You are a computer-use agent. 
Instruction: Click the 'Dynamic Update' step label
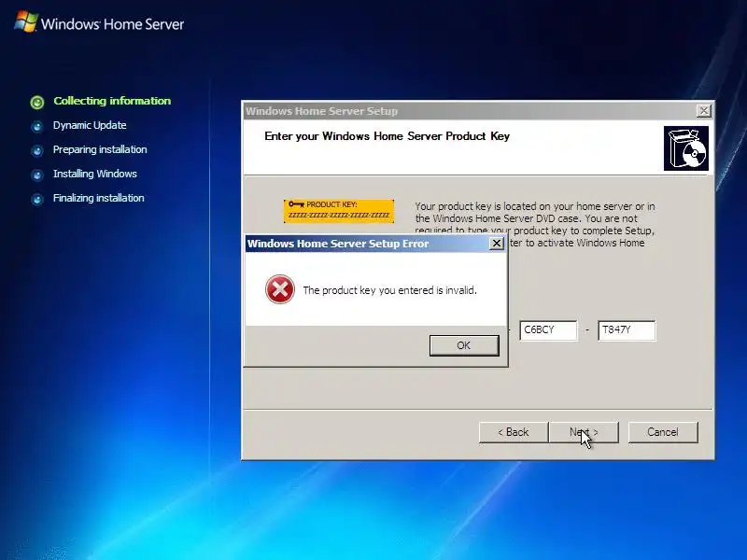[x=90, y=125]
